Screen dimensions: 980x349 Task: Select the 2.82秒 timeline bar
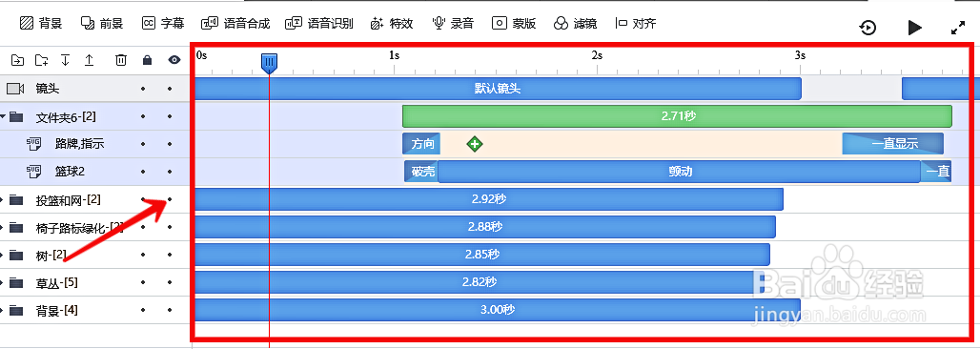click(480, 282)
